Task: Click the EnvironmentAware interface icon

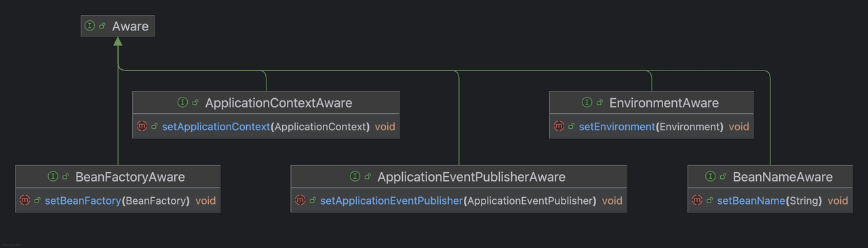Action: tap(587, 102)
